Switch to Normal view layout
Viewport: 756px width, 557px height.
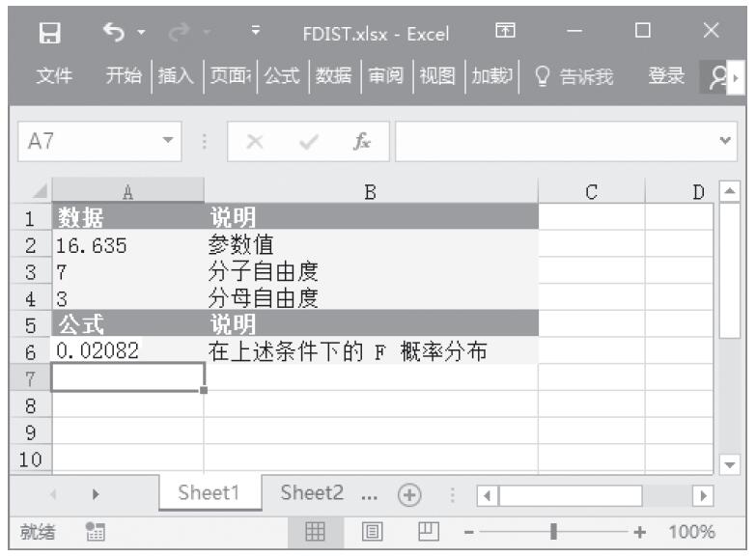coord(315,532)
